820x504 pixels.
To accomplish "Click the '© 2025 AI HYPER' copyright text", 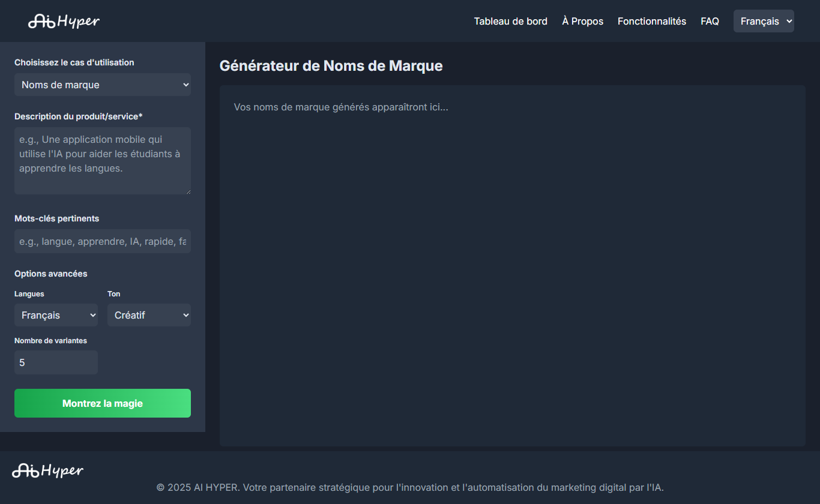I will pyautogui.click(x=410, y=487).
